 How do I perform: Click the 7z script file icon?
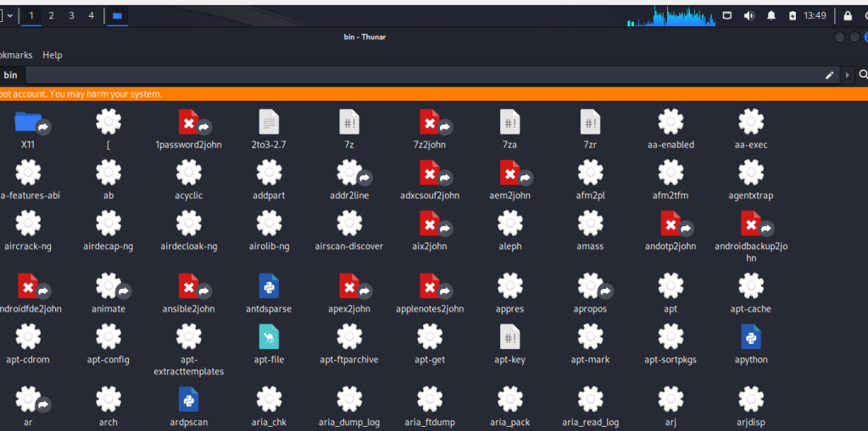click(x=349, y=122)
